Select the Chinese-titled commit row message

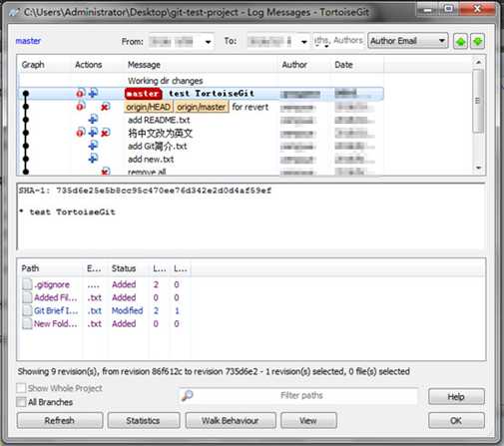pos(161,133)
